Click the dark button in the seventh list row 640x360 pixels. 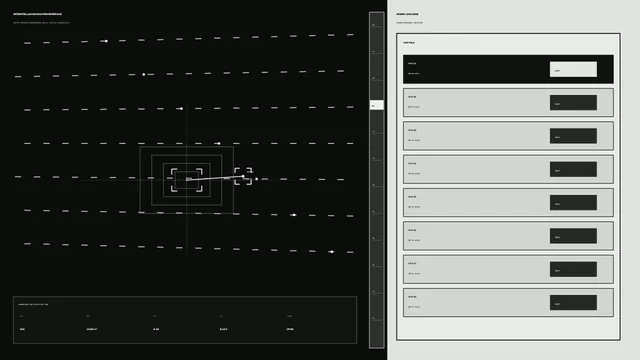[x=573, y=269]
